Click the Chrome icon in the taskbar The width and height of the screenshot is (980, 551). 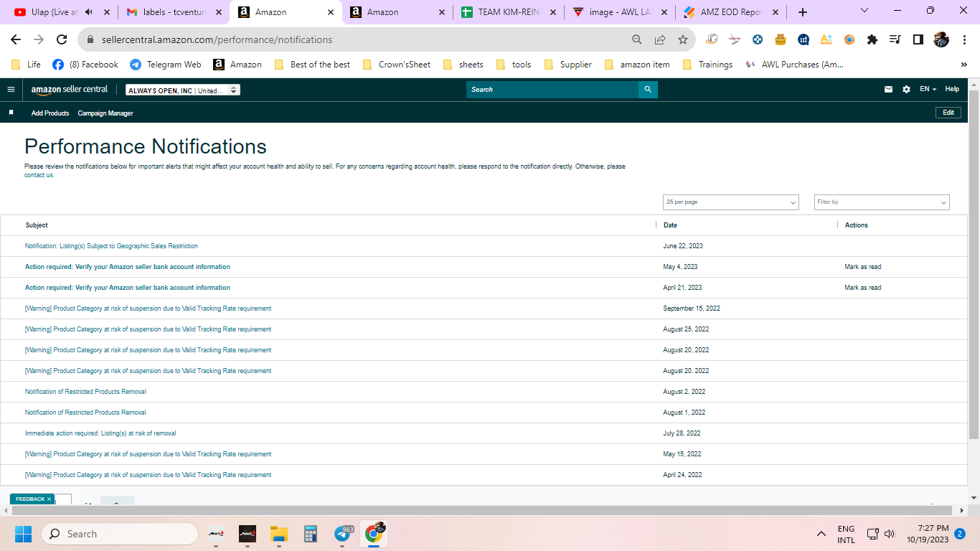373,533
